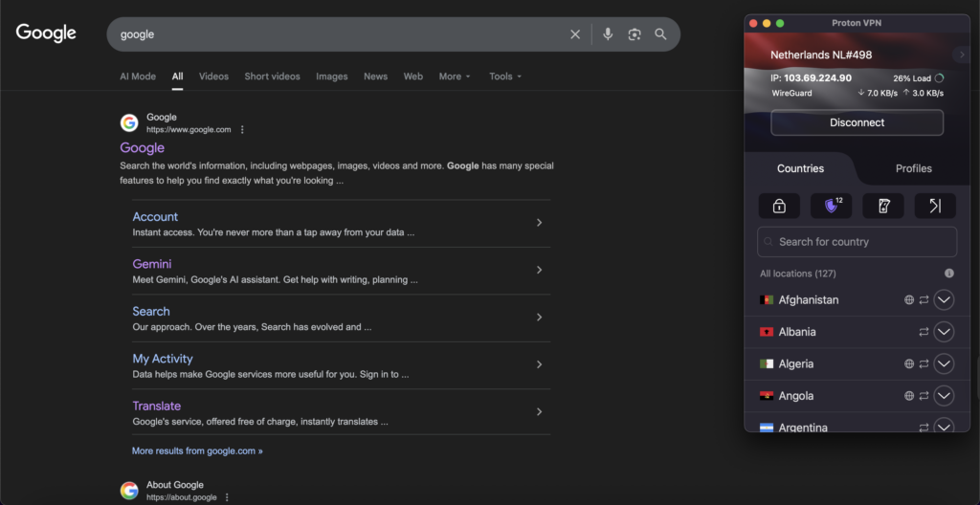This screenshot has width=980, height=505.
Task: Click P2P arrows icon in Angola row
Action: pyautogui.click(x=924, y=396)
